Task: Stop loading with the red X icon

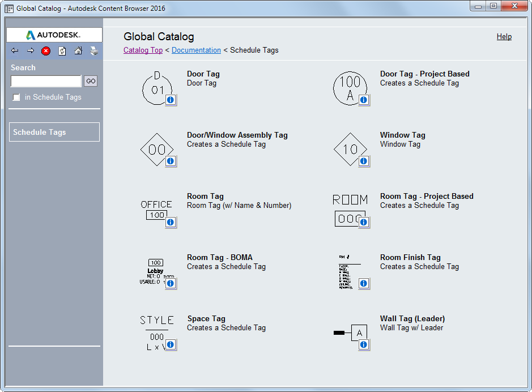Action: [46, 51]
